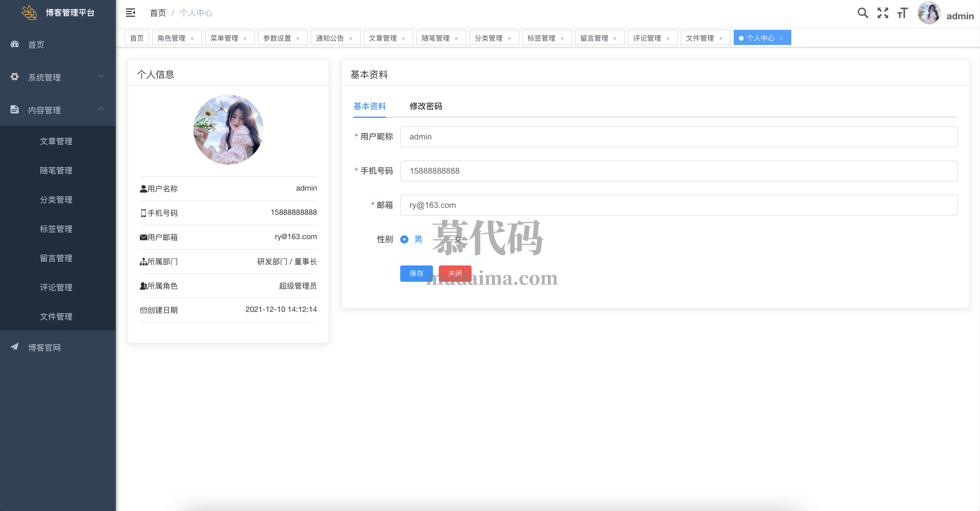Open 博客官网 paper plane link

point(44,347)
